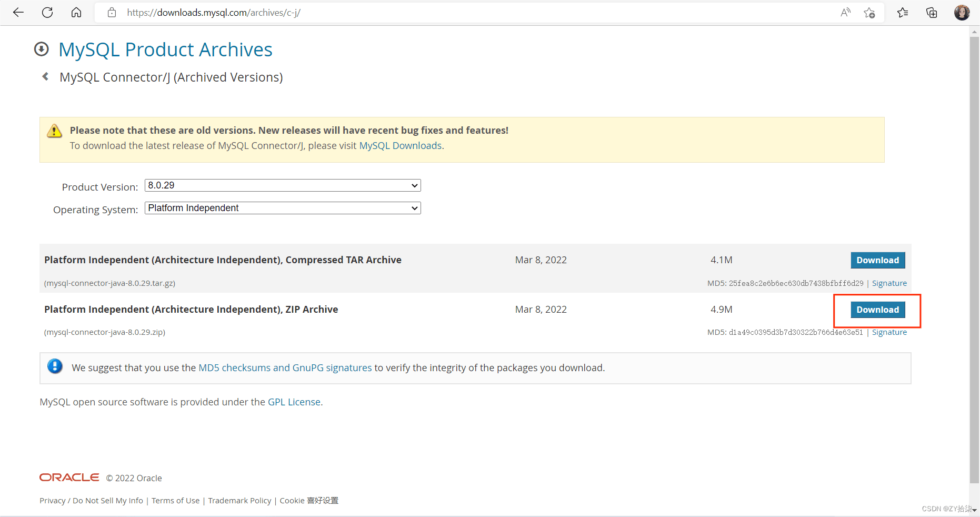Add page to favorites star icon
This screenshot has height=517, width=980.
(869, 13)
